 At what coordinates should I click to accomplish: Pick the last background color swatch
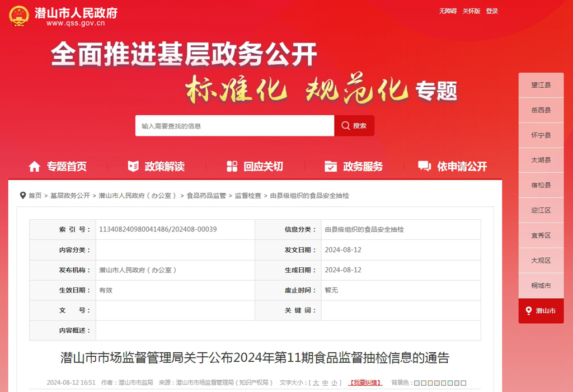(x=463, y=383)
